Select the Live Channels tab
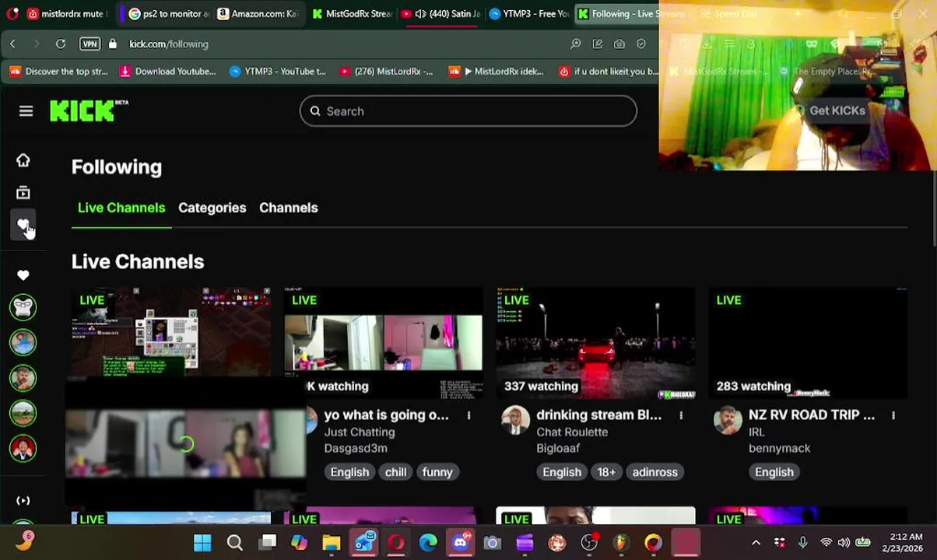The image size is (937, 560). (121, 208)
